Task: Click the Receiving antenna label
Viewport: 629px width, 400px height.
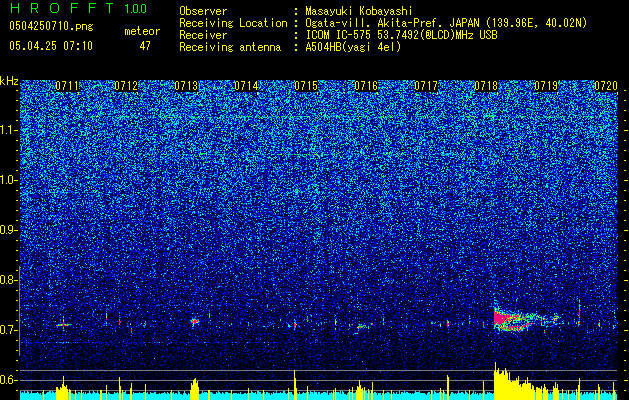Action: 230,47
